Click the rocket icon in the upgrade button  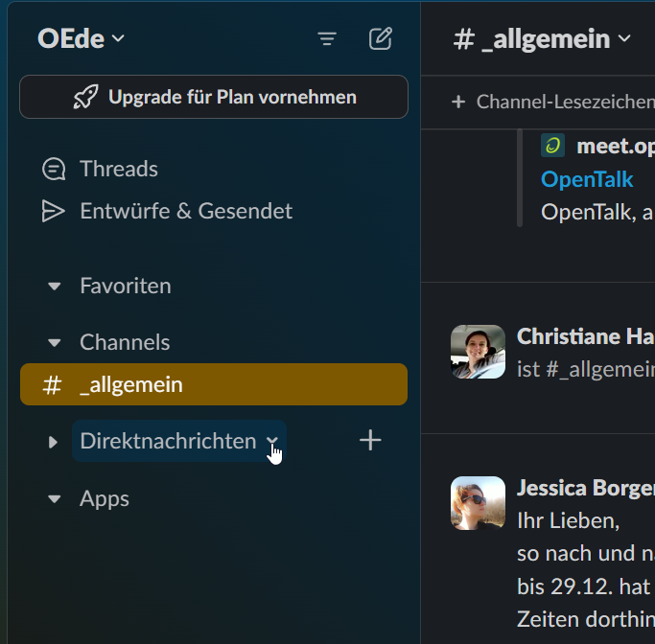point(86,98)
